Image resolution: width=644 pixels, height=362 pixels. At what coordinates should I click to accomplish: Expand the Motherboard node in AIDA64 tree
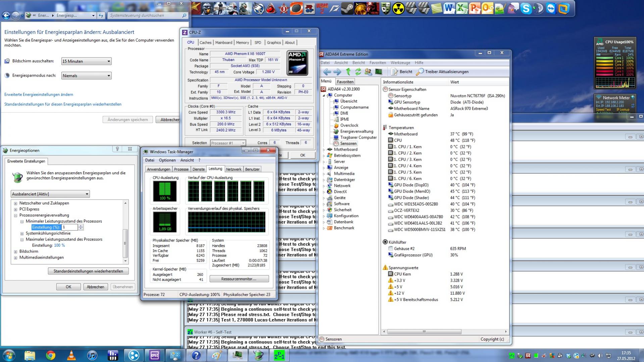click(x=324, y=150)
